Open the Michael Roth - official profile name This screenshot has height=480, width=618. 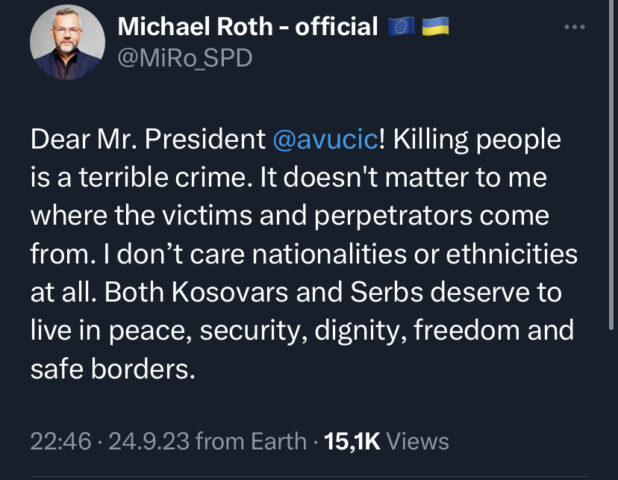click(x=247, y=26)
